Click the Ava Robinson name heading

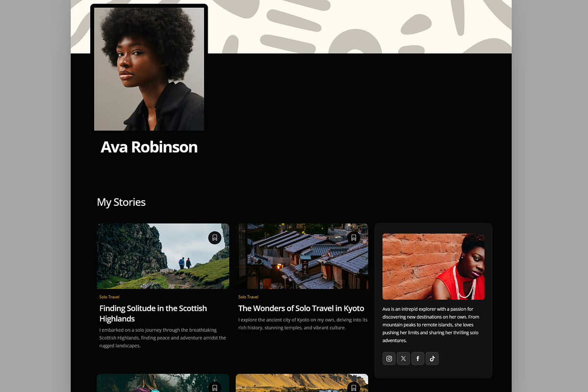149,147
